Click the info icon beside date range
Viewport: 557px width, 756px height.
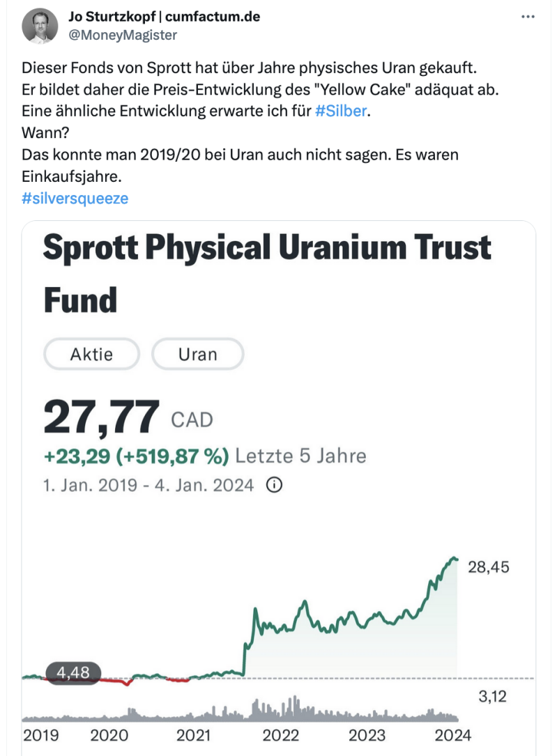click(275, 485)
